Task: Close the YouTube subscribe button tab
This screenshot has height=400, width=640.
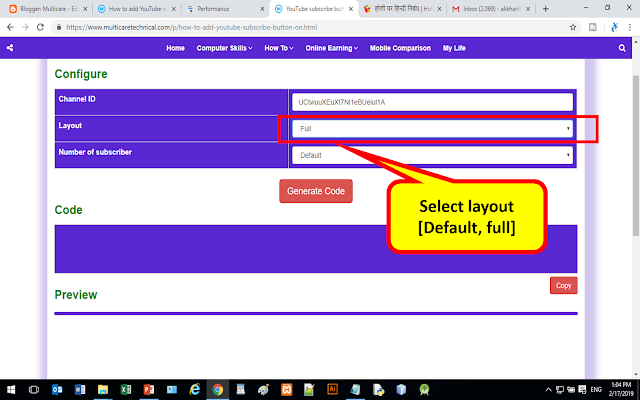Action: pos(351,9)
